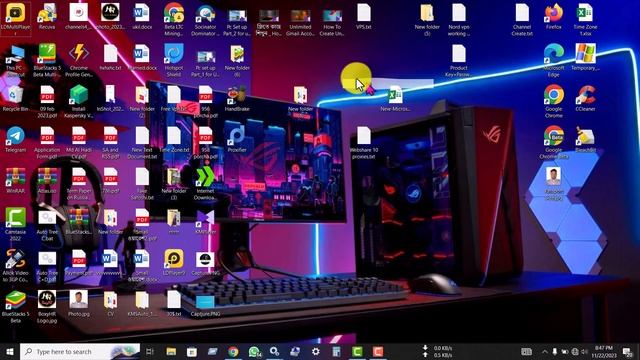The image size is (640, 360).
Task: Select the Nord vpn working text file
Action: (x=459, y=20)
